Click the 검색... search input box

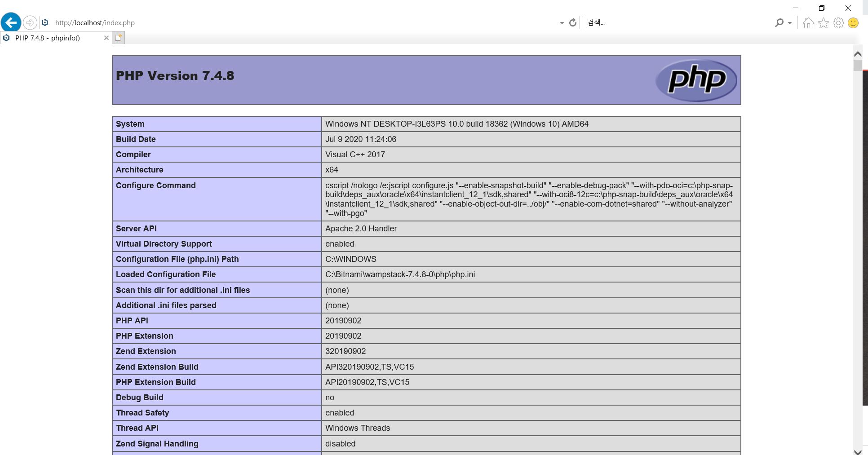tap(651, 22)
